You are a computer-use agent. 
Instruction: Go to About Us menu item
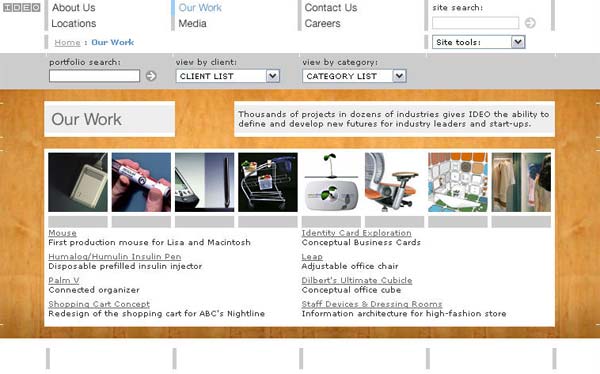[74, 8]
